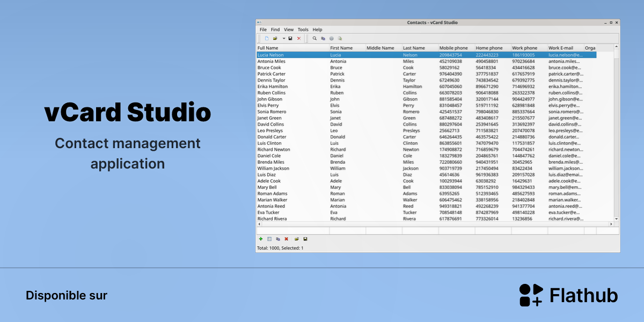Image resolution: width=644 pixels, height=322 pixels.
Task: Click the Work phone column header
Action: (529, 48)
